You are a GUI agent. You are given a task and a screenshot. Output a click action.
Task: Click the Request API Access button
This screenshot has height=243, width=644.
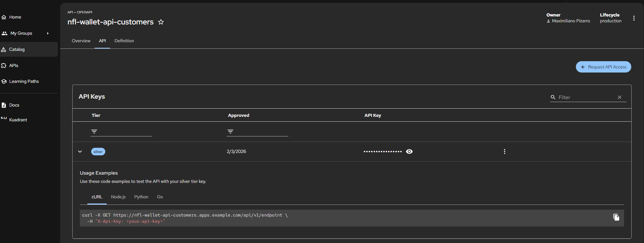[603, 67]
